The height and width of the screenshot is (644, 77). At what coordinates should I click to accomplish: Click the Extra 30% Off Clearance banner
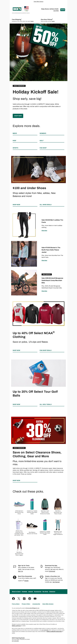click(38, 430)
